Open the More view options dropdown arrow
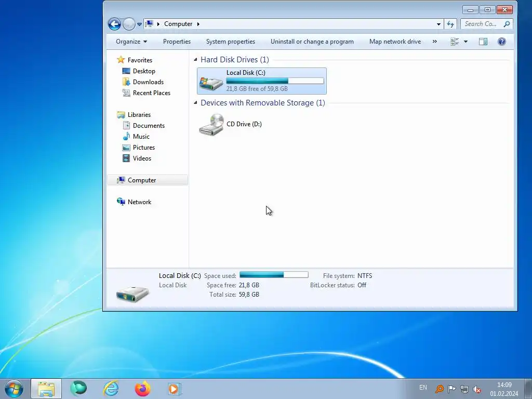 coord(465,42)
